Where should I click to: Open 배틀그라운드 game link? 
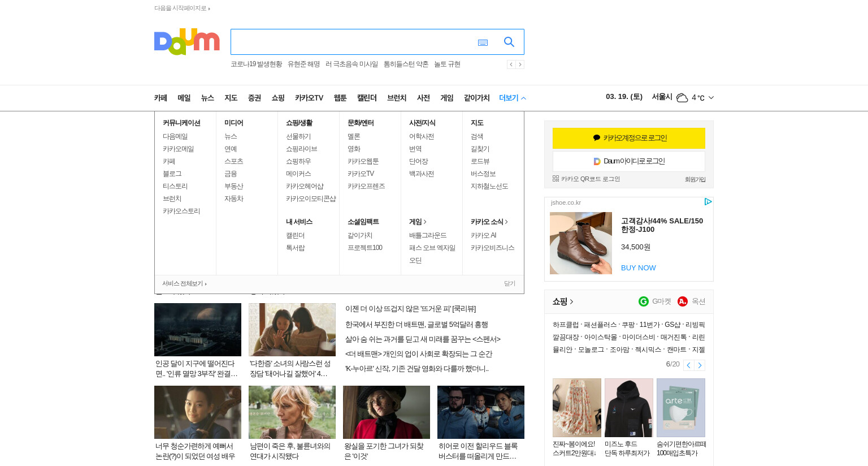point(428,235)
